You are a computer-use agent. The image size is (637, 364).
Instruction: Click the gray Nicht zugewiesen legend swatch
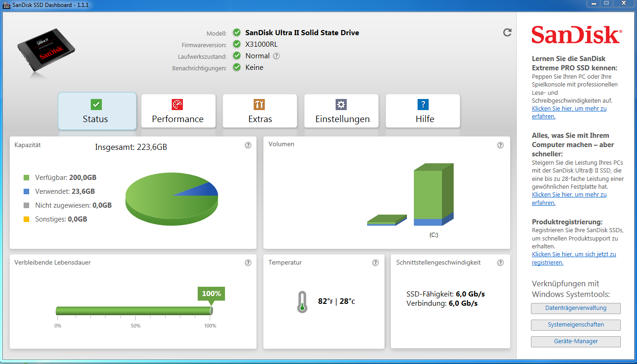pyautogui.click(x=26, y=205)
